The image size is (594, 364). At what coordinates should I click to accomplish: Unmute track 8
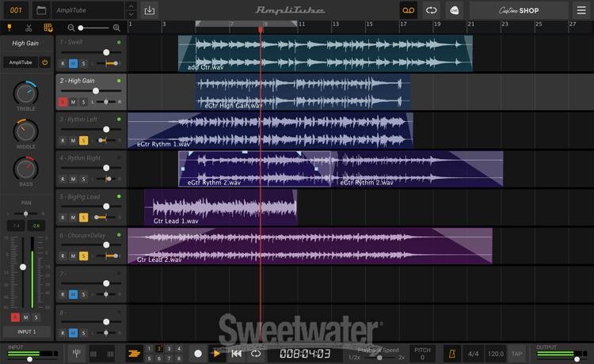[73, 332]
